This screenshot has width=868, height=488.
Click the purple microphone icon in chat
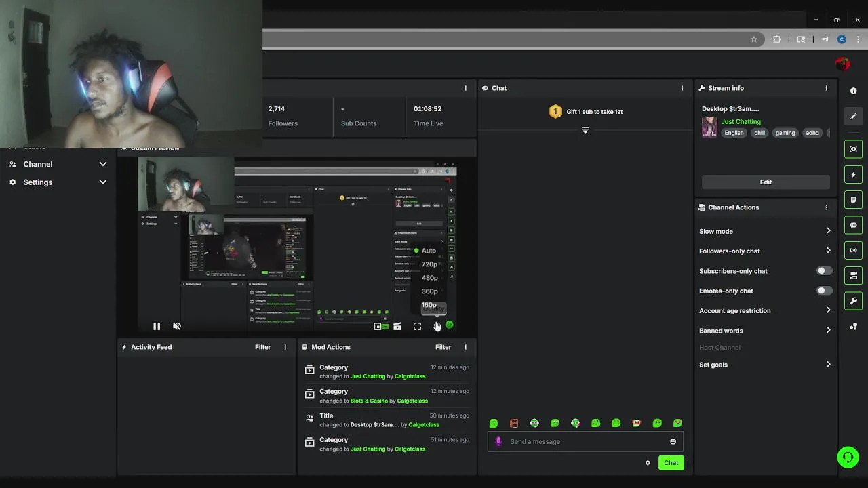pyautogui.click(x=498, y=441)
